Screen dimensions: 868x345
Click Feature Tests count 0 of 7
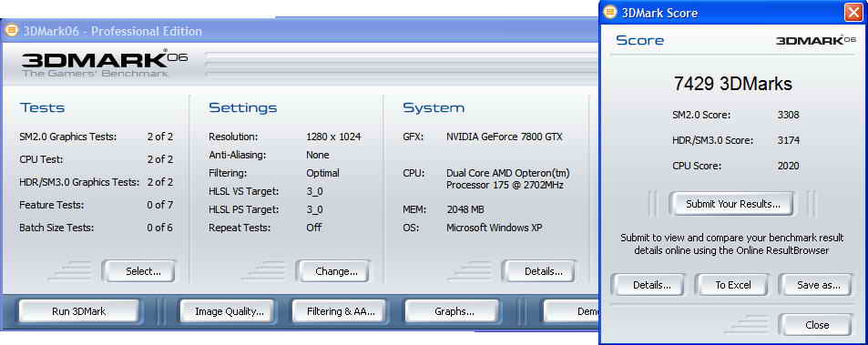coord(160,205)
